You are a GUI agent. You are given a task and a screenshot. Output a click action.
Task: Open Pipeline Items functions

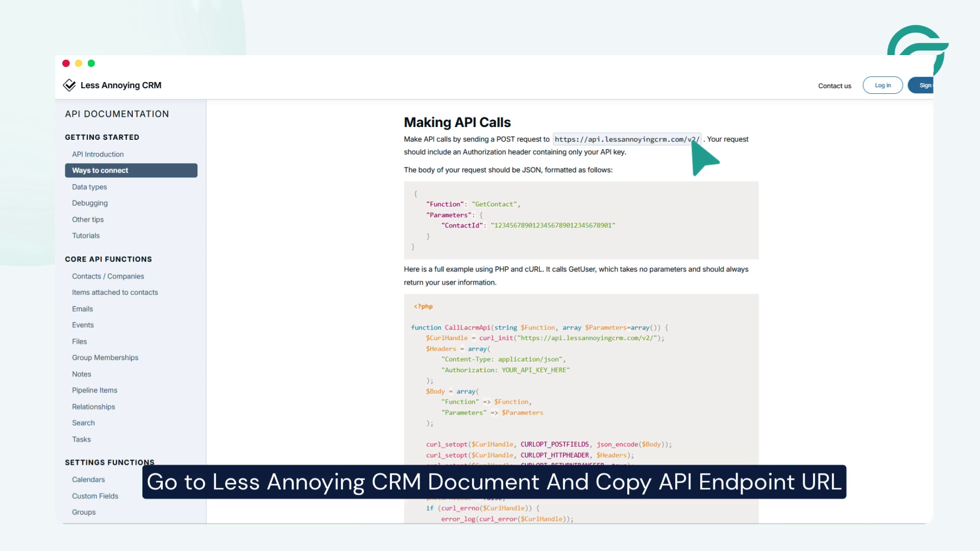[x=94, y=390]
